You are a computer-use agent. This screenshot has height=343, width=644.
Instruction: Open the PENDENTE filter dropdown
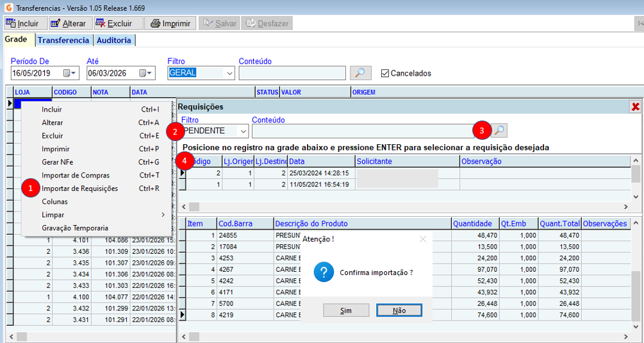point(243,131)
